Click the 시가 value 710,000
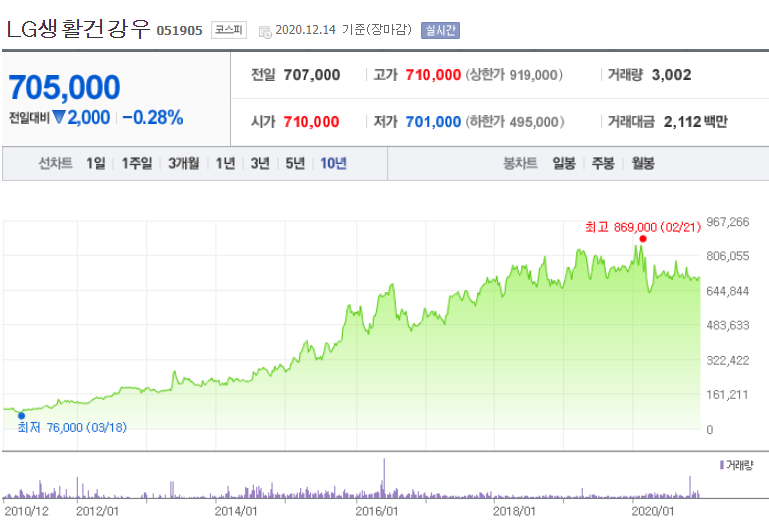Image resolution: width=769 pixels, height=530 pixels. (x=311, y=122)
